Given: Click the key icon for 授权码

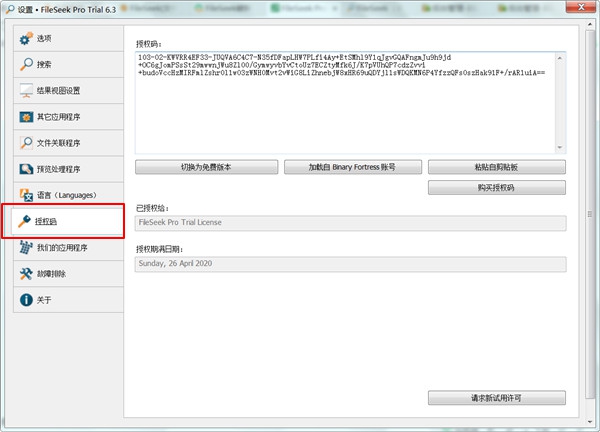Looking at the screenshot, I should coord(24,221).
